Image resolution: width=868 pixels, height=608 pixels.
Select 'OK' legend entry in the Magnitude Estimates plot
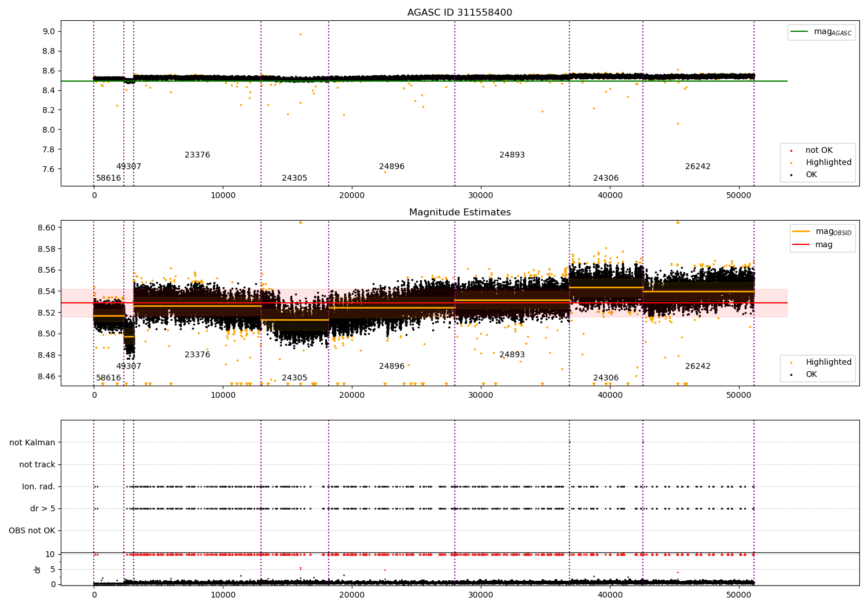click(x=811, y=375)
